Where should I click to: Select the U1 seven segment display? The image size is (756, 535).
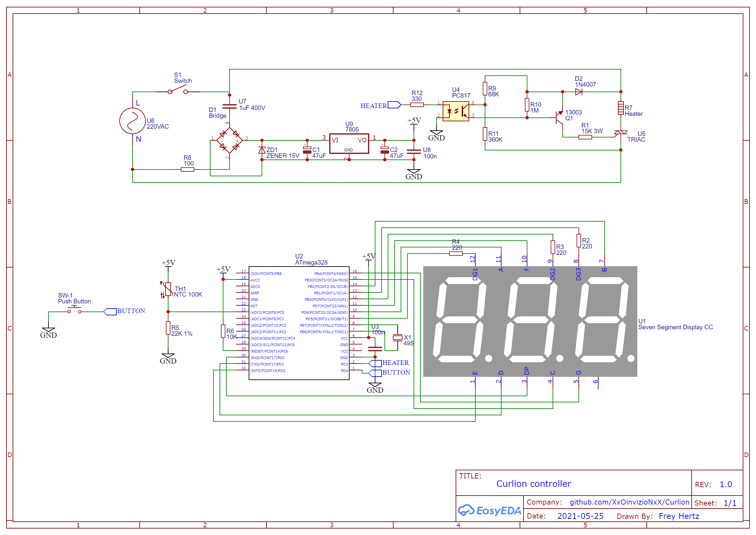[530, 322]
